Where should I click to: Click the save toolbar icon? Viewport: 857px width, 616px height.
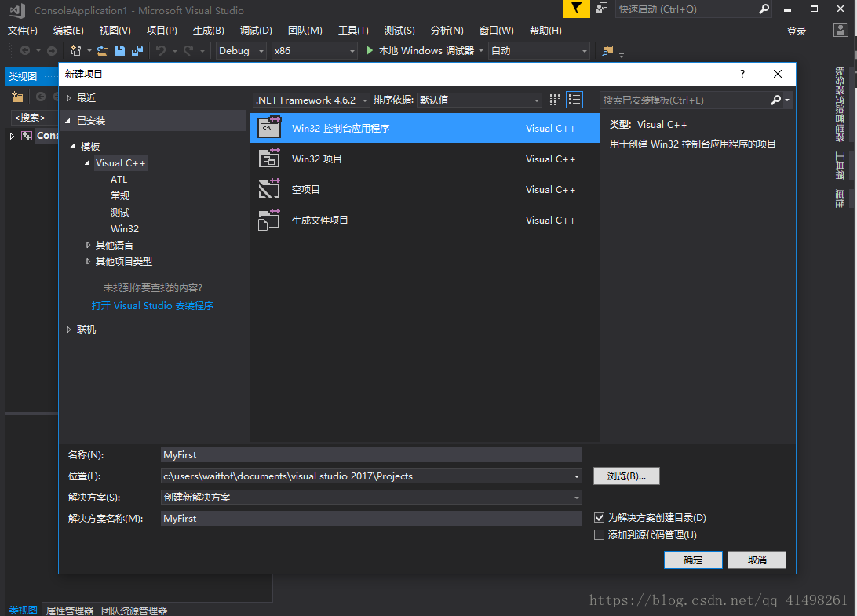click(120, 51)
